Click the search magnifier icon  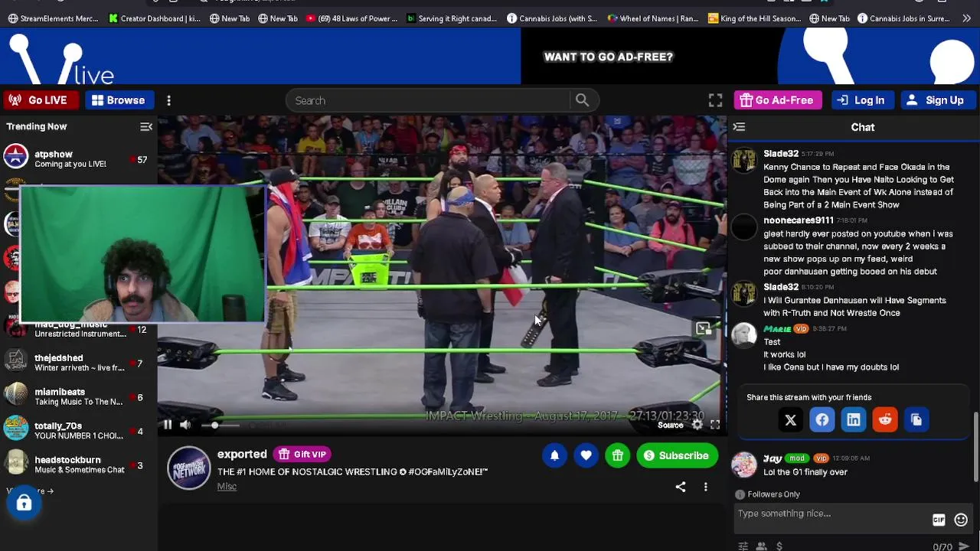point(582,100)
